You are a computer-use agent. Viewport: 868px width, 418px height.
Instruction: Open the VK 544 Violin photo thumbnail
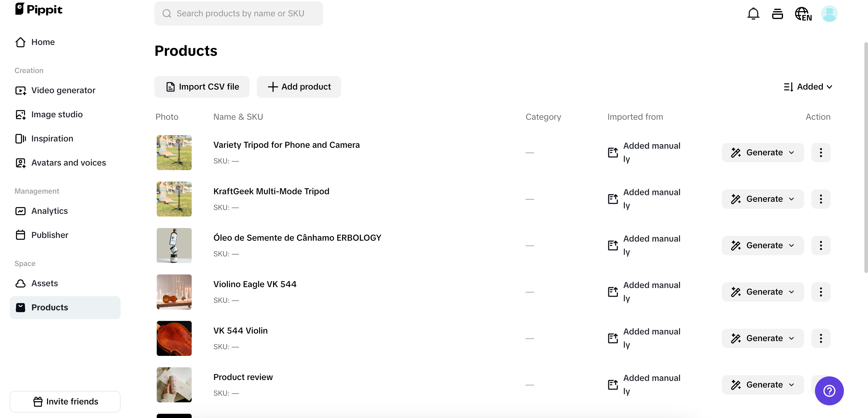[174, 338]
